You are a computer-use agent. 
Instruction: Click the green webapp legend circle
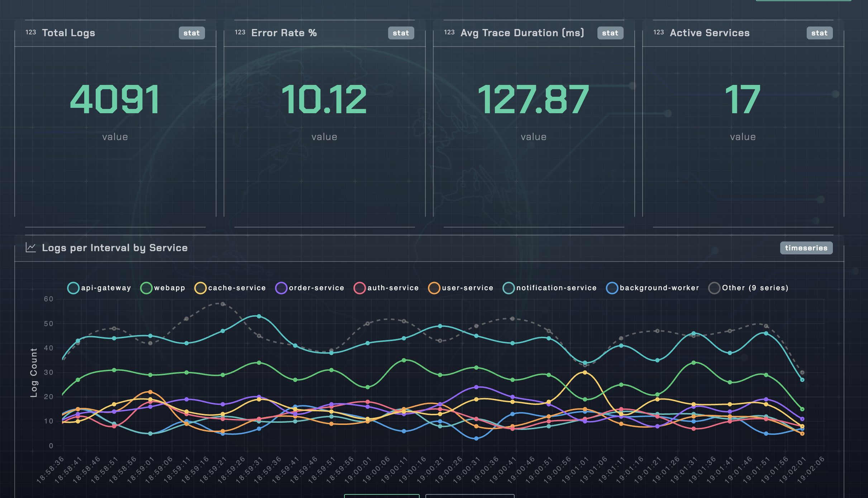coord(146,288)
